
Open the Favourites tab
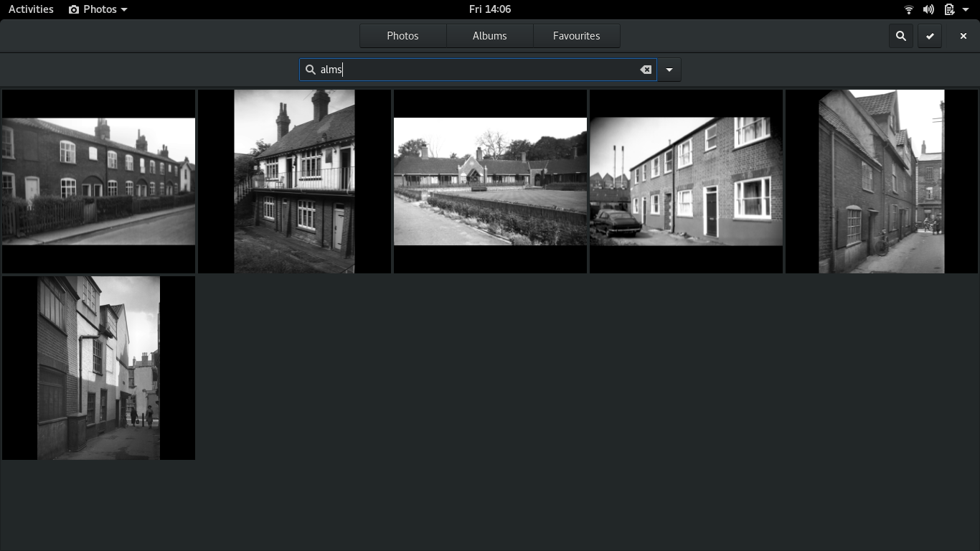577,36
